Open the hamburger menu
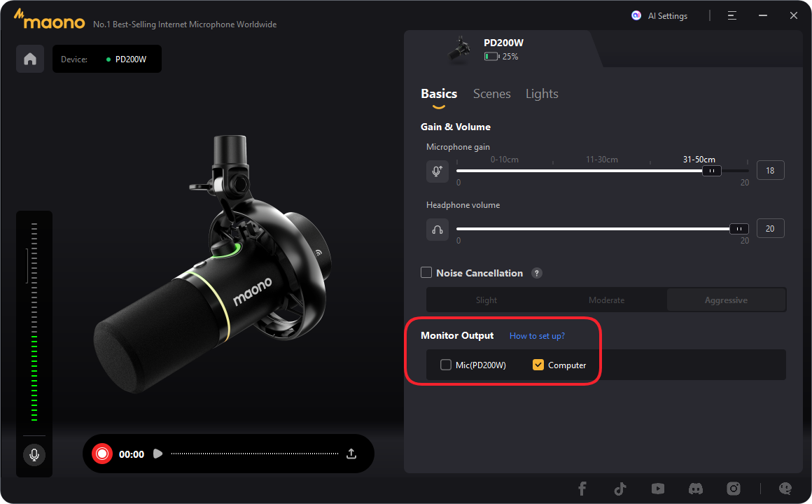 pos(731,15)
